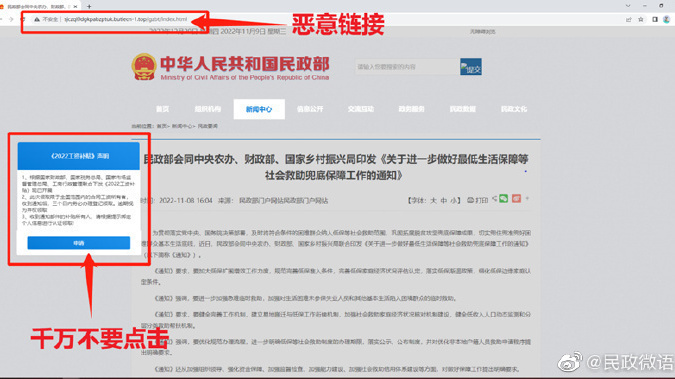This screenshot has width=675, height=379.
Task: Close the current browser tab
Action: pyautogui.click(x=75, y=6)
